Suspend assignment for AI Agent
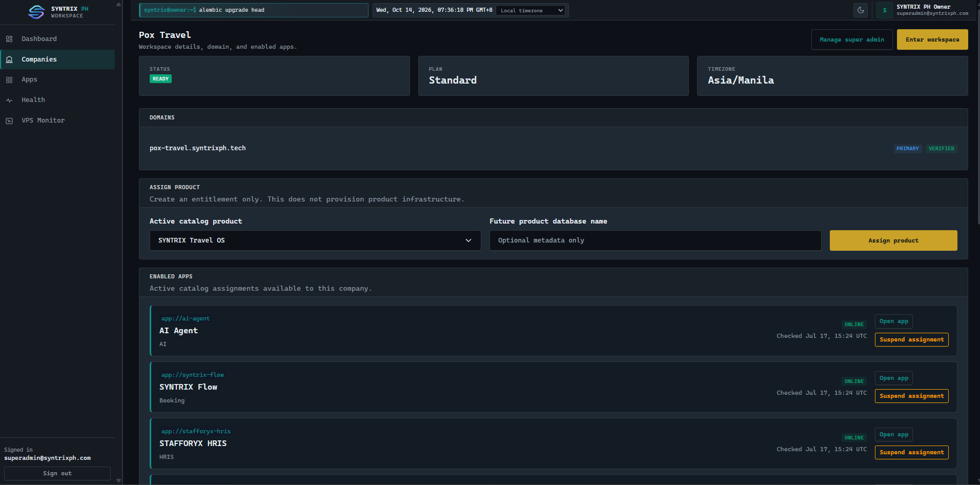 coord(912,339)
